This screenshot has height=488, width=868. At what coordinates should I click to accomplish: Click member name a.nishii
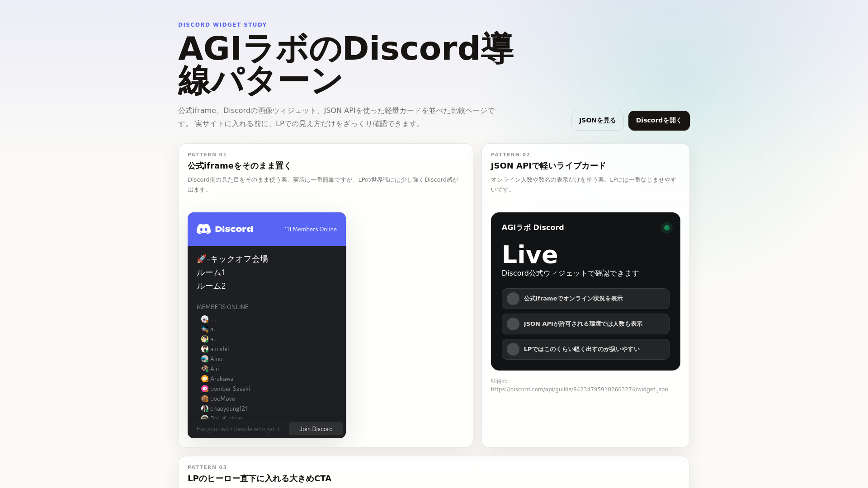[220, 349]
